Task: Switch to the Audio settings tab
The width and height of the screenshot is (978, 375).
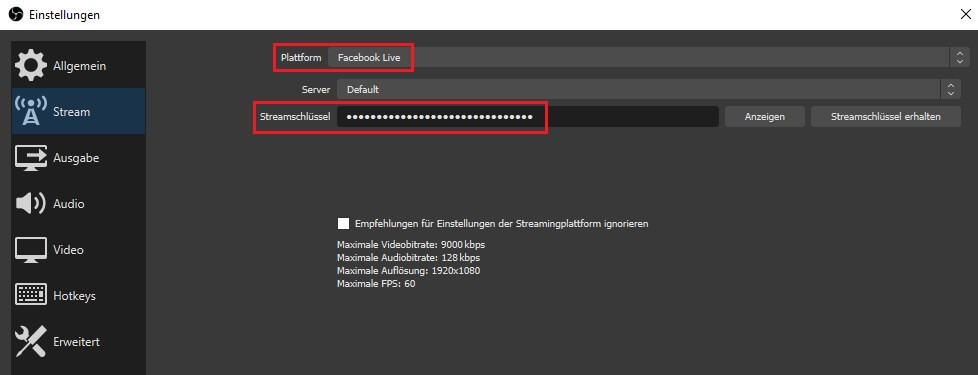Action: point(79,203)
